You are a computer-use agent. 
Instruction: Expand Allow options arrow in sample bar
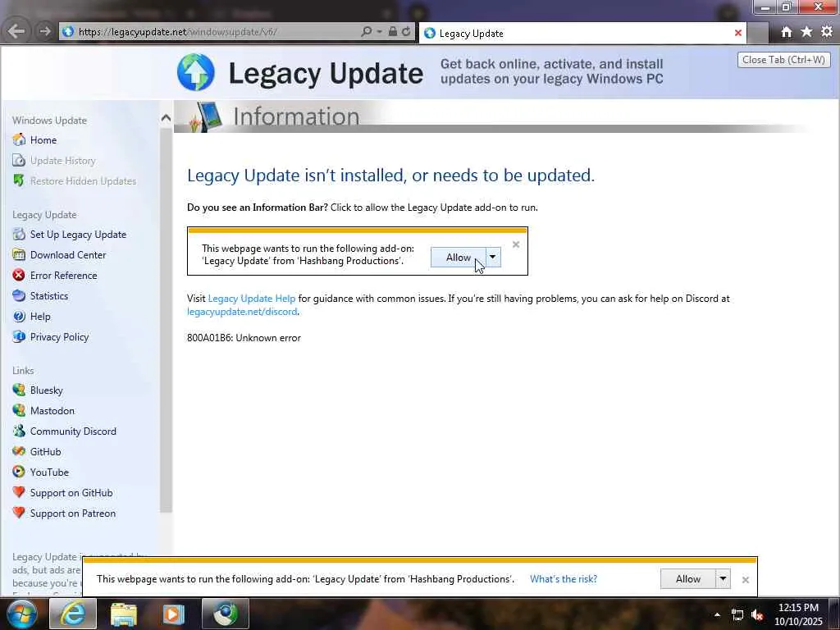(493, 257)
